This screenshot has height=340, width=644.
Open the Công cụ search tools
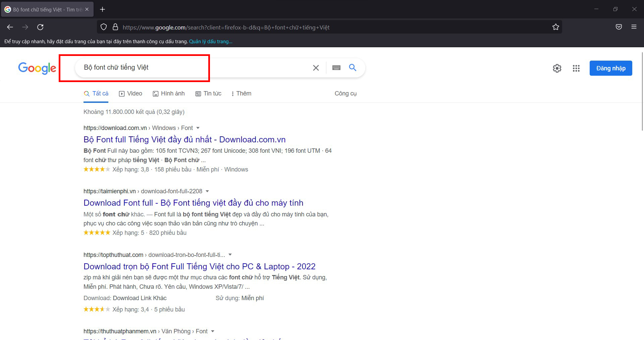pyautogui.click(x=345, y=94)
